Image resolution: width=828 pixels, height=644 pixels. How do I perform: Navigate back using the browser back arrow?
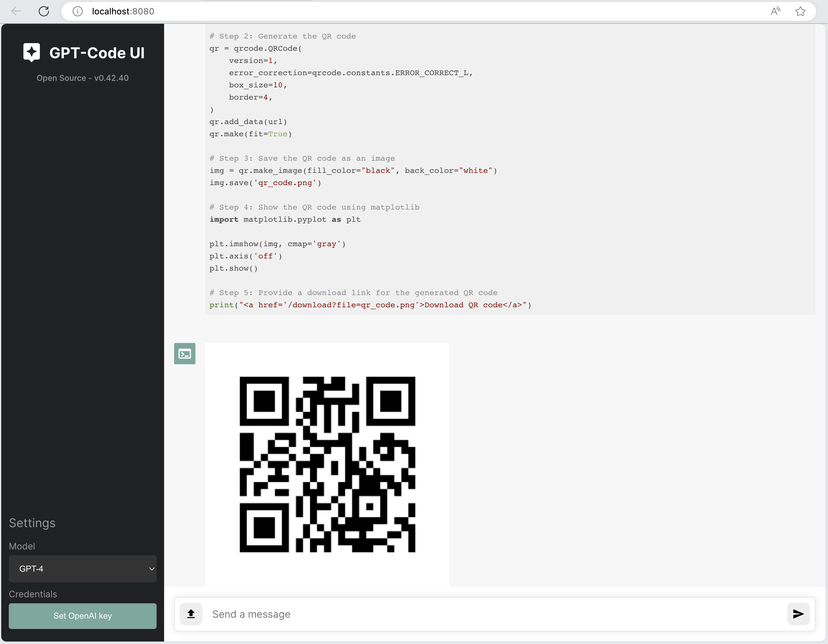(x=16, y=11)
